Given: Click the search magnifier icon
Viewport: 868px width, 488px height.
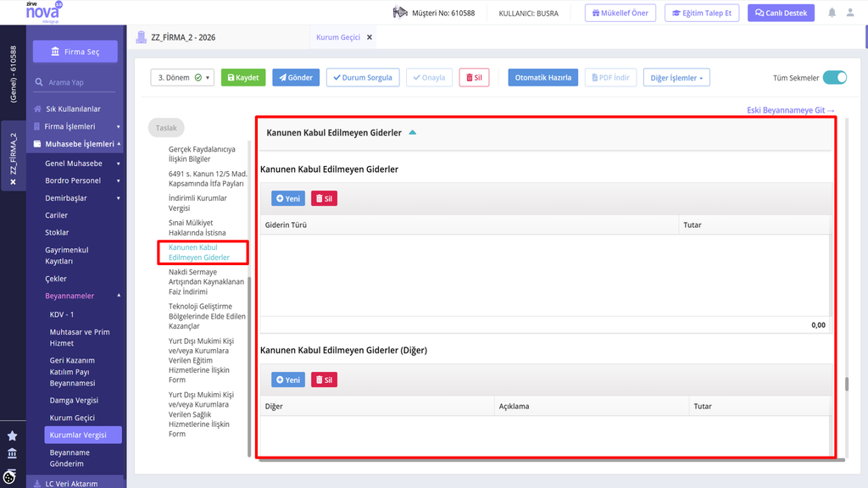Looking at the screenshot, I should (39, 82).
